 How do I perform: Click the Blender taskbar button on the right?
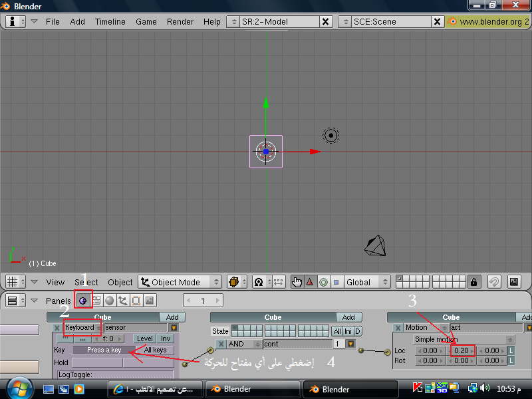click(x=350, y=389)
